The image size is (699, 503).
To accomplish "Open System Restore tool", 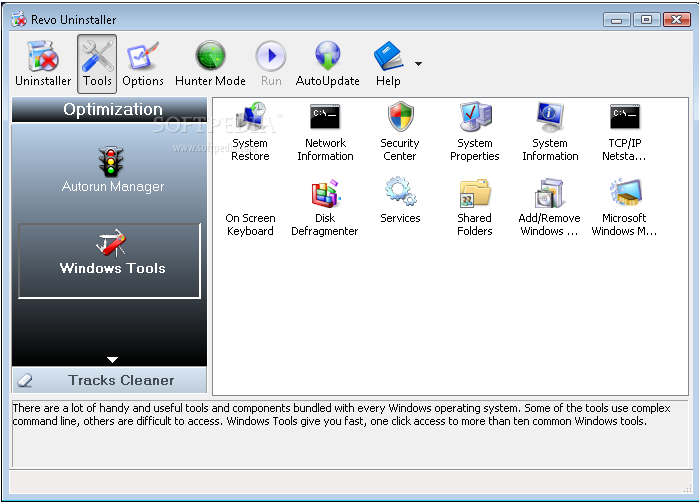I will point(250,132).
